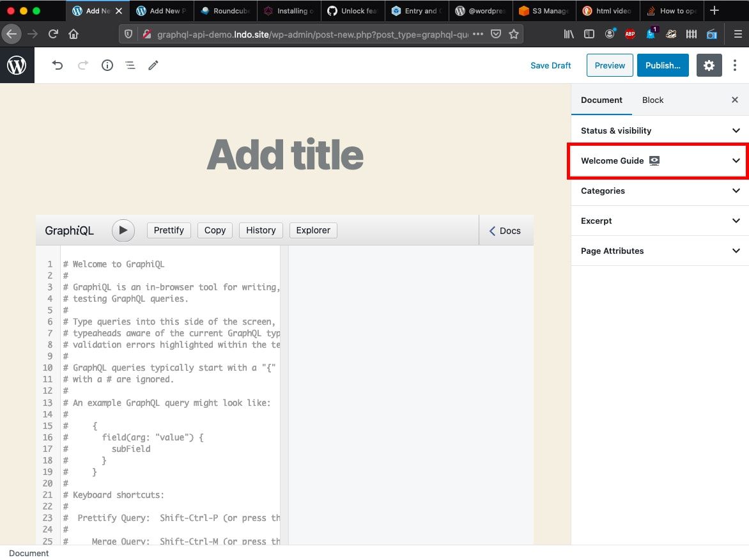Open the Docs panel in GraphiQL
This screenshot has height=560, width=749.
506,230
